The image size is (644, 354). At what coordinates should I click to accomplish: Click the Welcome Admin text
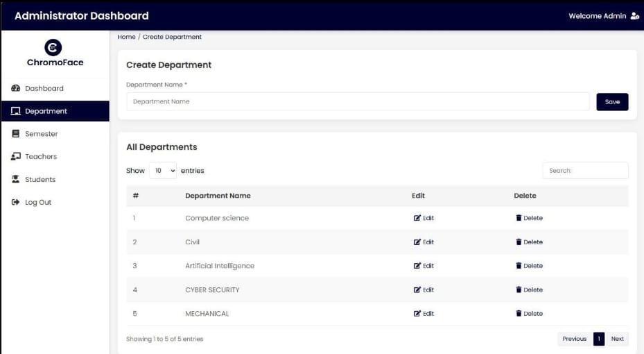click(x=597, y=16)
